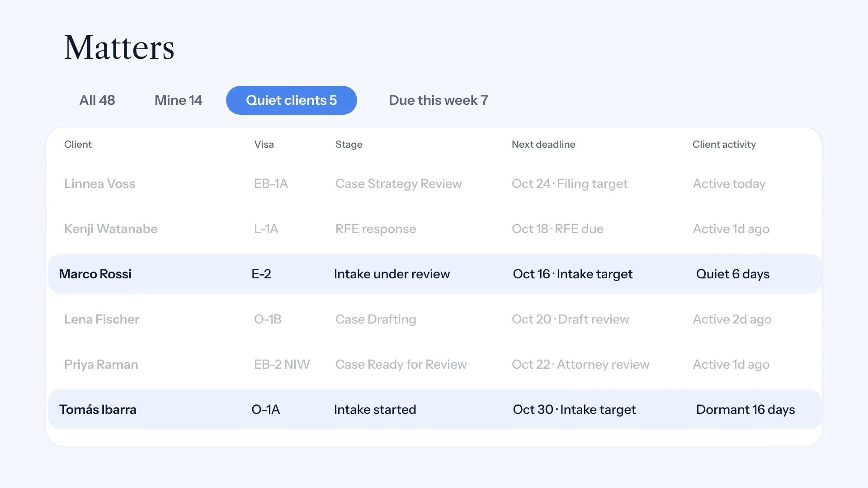Screen dimensions: 868x488
Task: Click the O-1A visa cell
Action: click(x=266, y=410)
